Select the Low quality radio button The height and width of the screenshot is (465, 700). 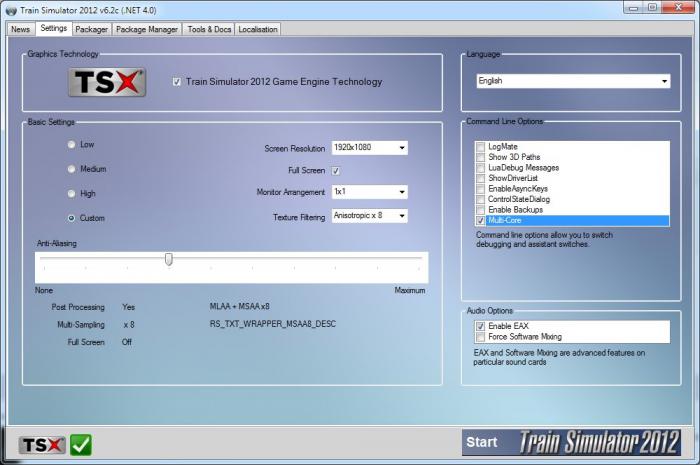(x=71, y=145)
